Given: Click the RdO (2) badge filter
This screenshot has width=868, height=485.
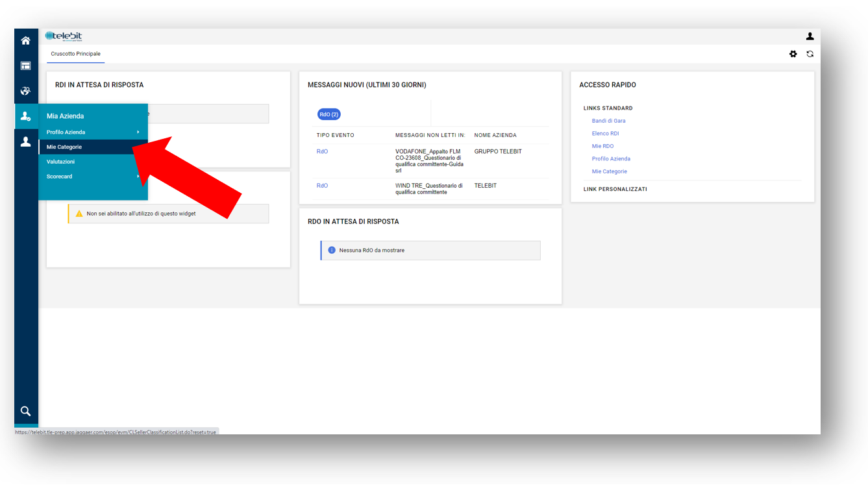Looking at the screenshot, I should (x=329, y=115).
